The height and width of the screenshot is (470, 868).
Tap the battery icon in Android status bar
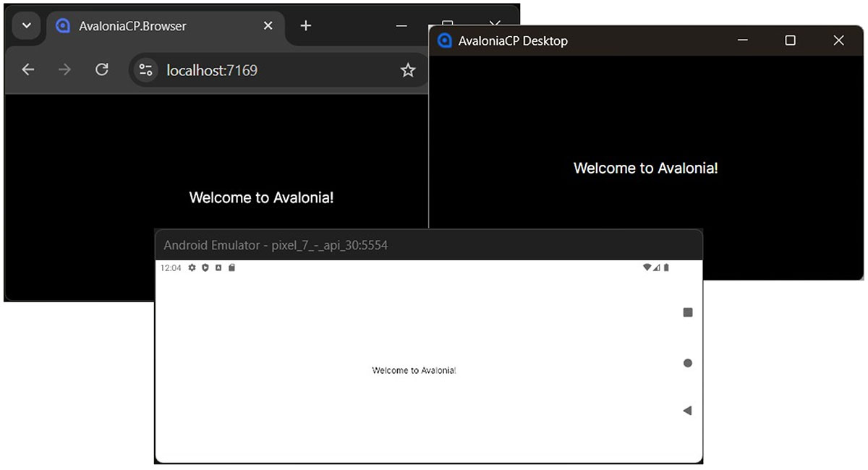[x=666, y=268]
